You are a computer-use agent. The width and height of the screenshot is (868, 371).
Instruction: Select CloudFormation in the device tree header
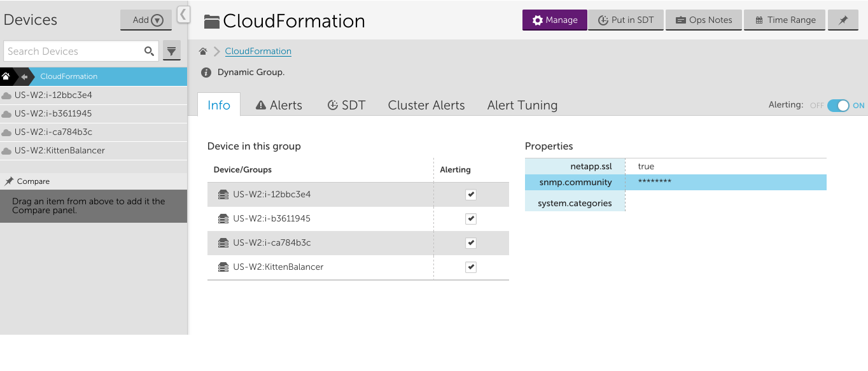(69, 76)
